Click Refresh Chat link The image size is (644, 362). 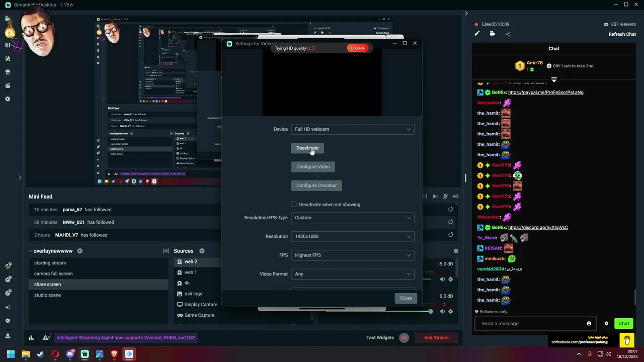click(x=622, y=34)
